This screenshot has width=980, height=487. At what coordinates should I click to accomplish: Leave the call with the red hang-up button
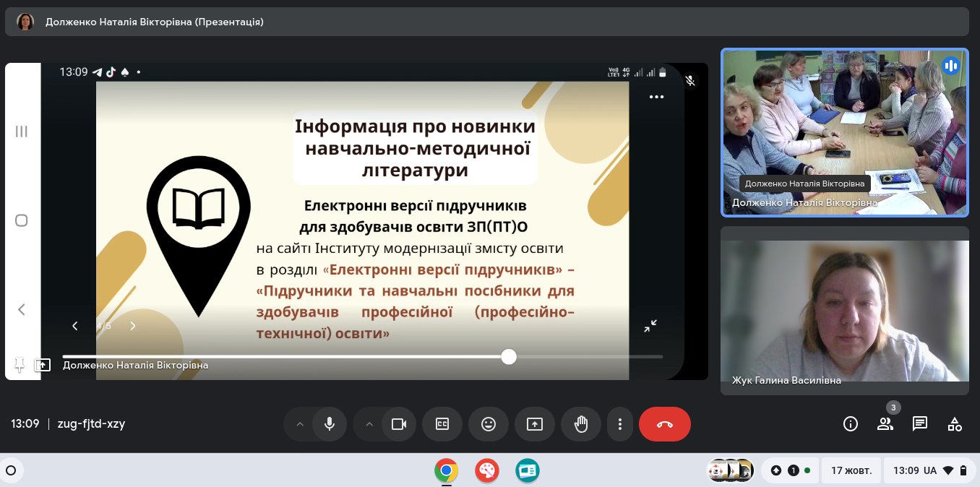click(665, 424)
